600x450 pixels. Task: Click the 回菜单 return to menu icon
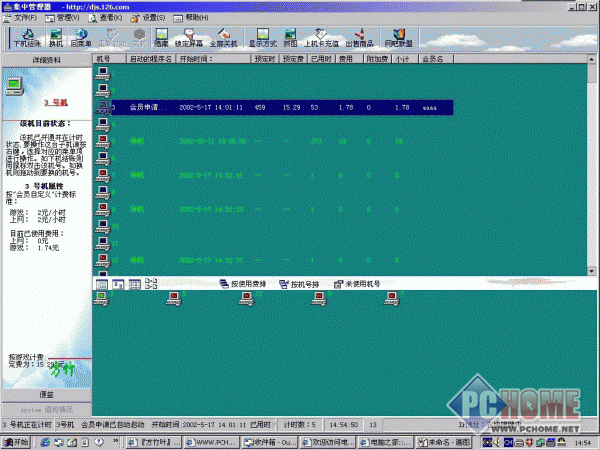click(x=81, y=38)
